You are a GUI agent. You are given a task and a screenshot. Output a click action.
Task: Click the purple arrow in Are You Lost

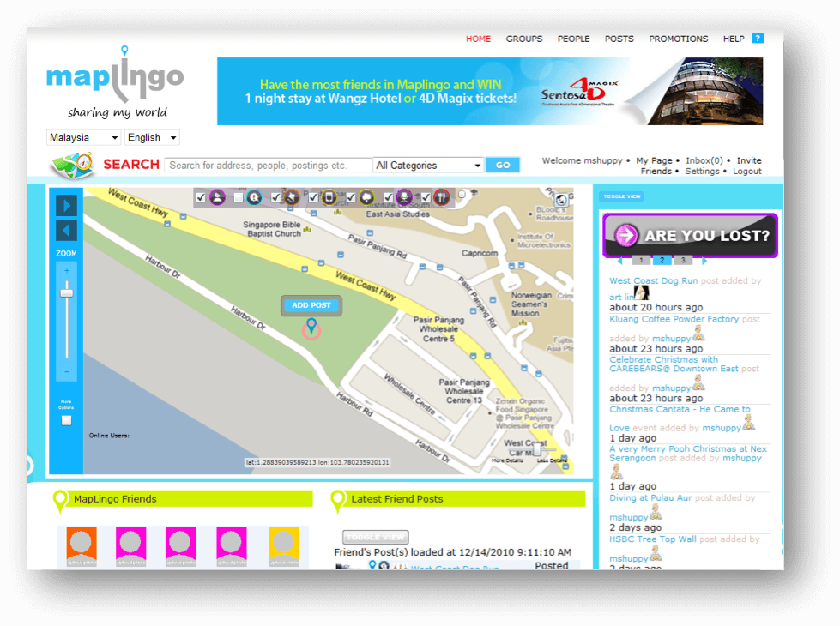pos(625,235)
